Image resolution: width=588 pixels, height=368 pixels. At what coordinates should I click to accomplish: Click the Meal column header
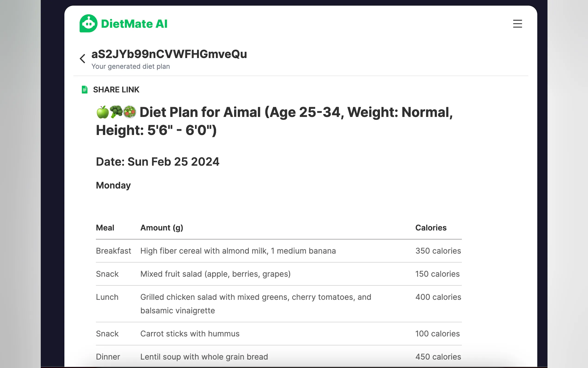105,228
